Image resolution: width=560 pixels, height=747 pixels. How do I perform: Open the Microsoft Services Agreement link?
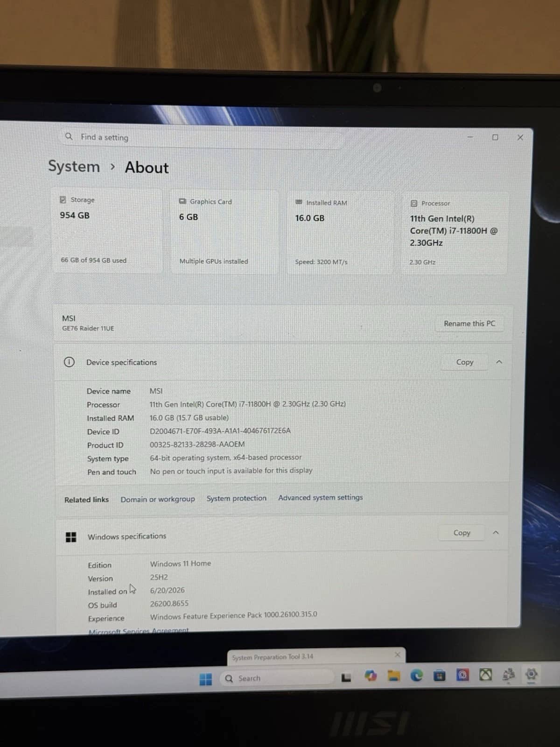pyautogui.click(x=139, y=631)
